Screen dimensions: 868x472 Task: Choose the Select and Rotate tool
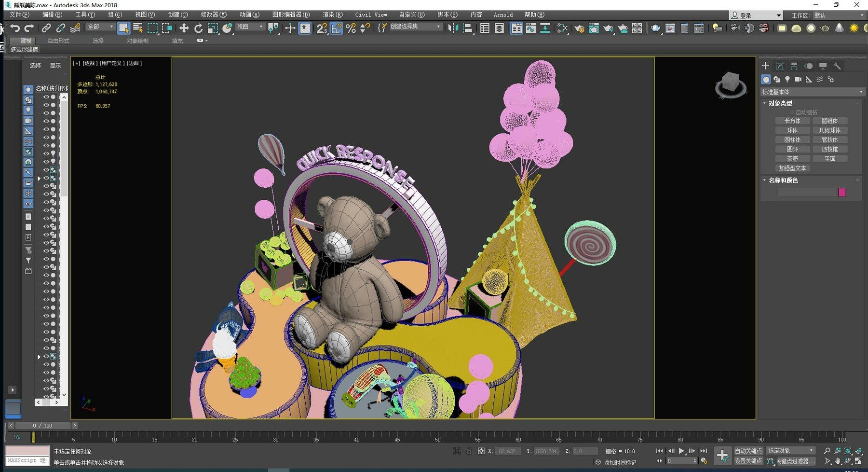pos(198,28)
